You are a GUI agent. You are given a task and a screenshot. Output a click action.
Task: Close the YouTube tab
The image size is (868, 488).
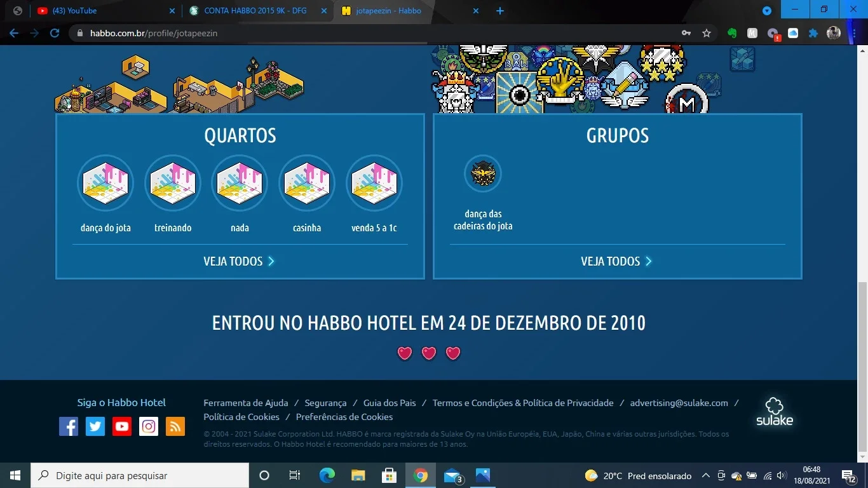click(x=172, y=11)
